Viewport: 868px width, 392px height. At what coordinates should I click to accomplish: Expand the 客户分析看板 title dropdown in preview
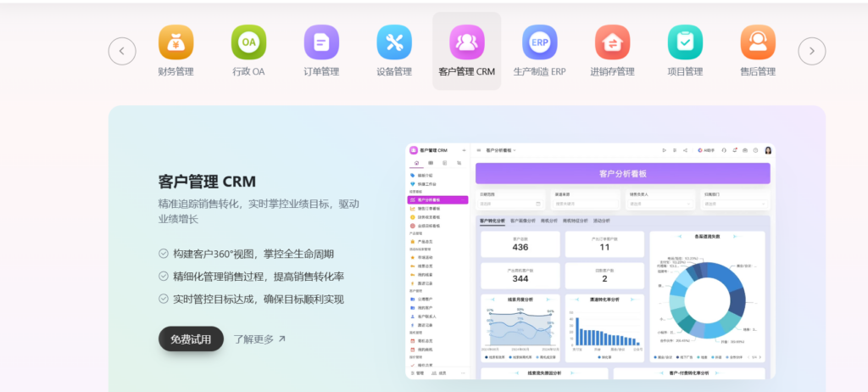coord(501,150)
